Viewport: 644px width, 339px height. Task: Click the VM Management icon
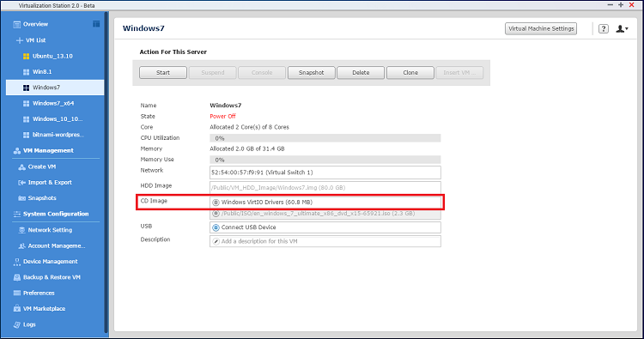17,151
